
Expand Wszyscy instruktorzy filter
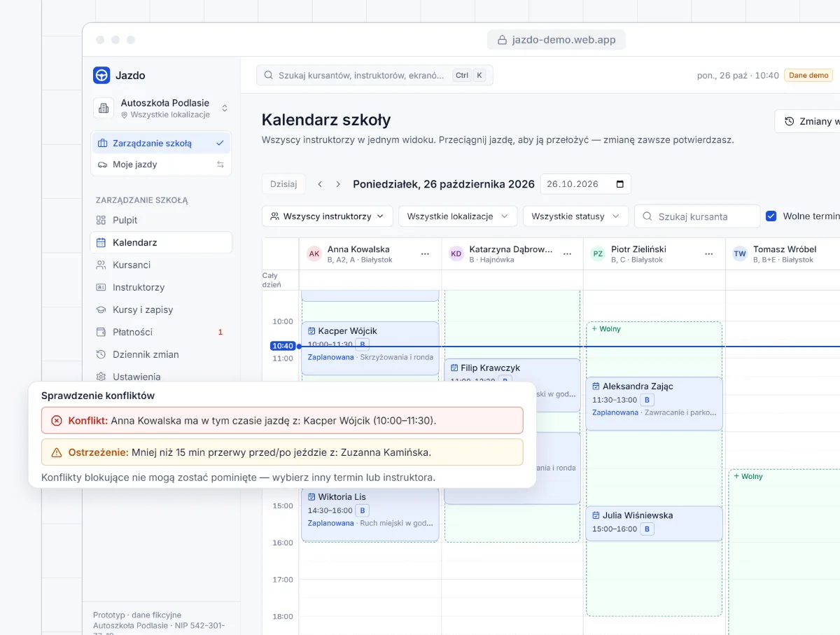point(328,216)
